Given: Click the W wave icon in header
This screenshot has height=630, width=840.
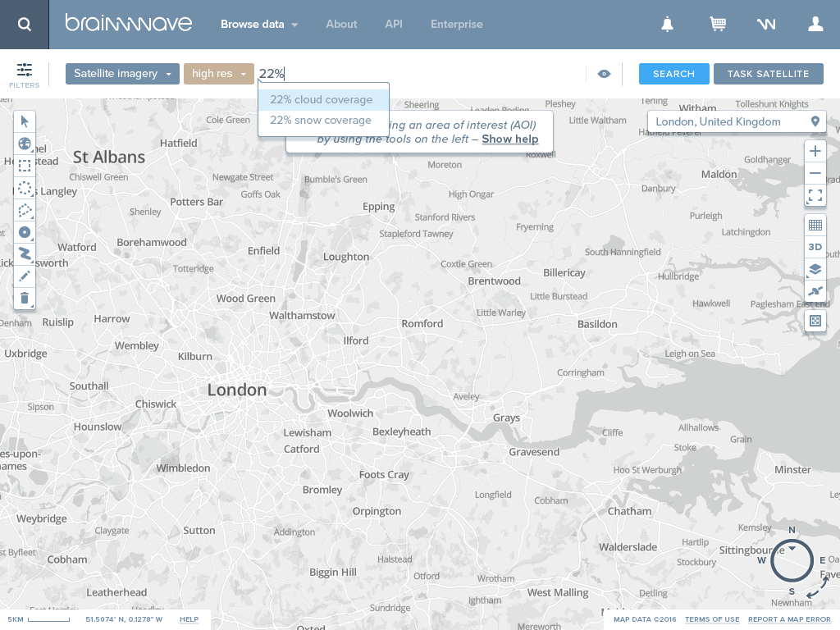Looking at the screenshot, I should click(x=766, y=24).
